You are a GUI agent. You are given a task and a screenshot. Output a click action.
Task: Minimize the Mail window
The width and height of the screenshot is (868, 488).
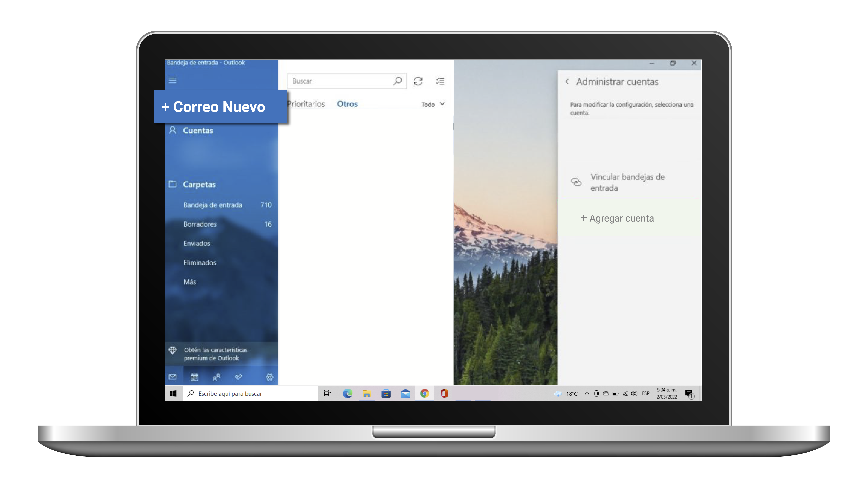pyautogui.click(x=652, y=63)
